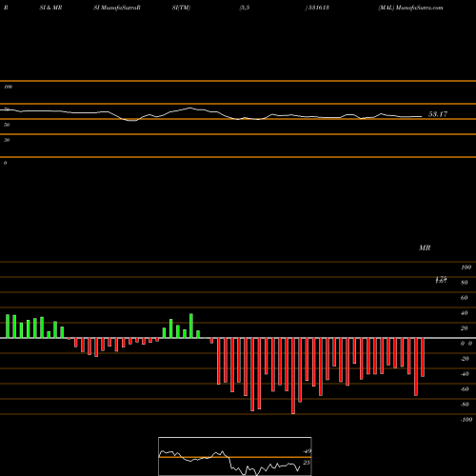Click the '(5,5' parameter text in header
The height and width of the screenshot is (476, 476).
coord(244,8)
